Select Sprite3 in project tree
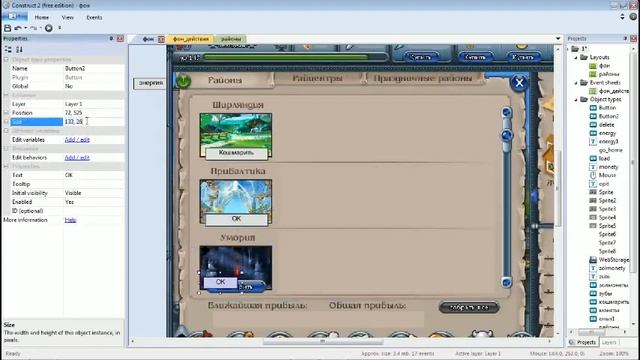Viewport: 640px width, 360px height. (607, 209)
